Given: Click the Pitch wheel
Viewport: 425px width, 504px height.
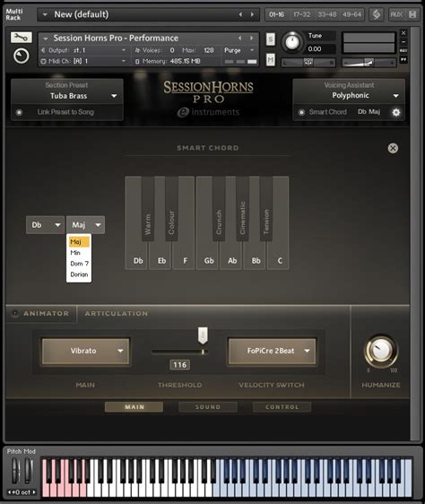Looking at the screenshot, I should [x=15, y=471].
